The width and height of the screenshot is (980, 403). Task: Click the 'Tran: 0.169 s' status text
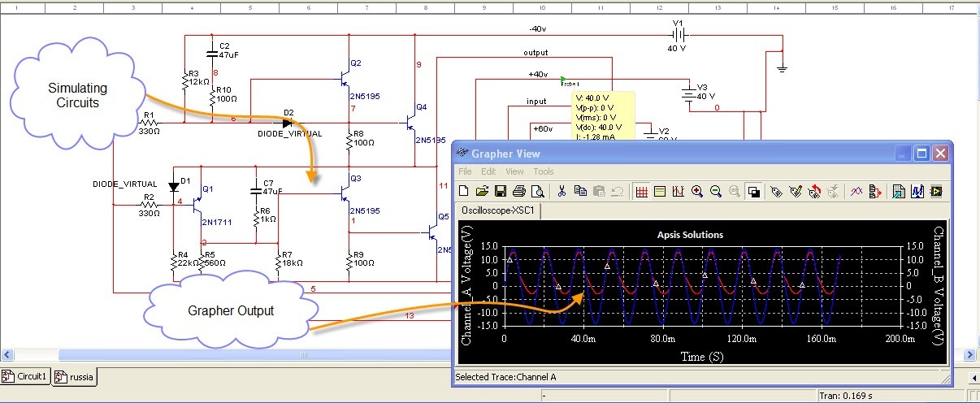(846, 395)
